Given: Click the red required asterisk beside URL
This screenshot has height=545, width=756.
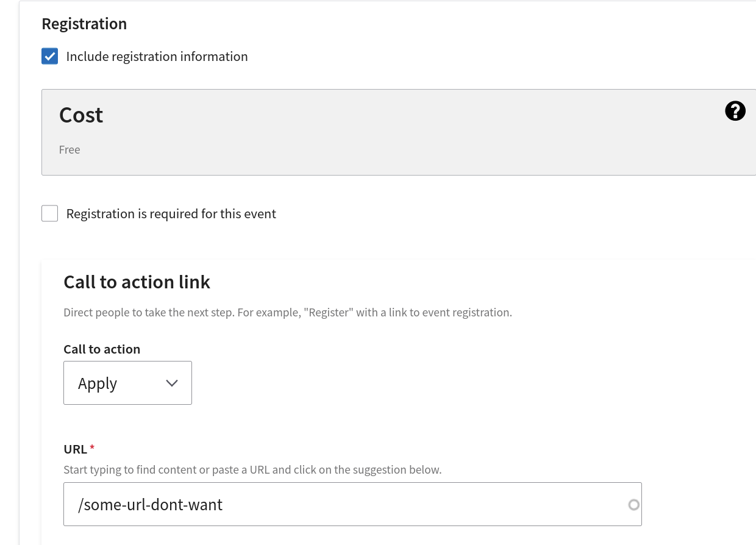Looking at the screenshot, I should point(92,447).
